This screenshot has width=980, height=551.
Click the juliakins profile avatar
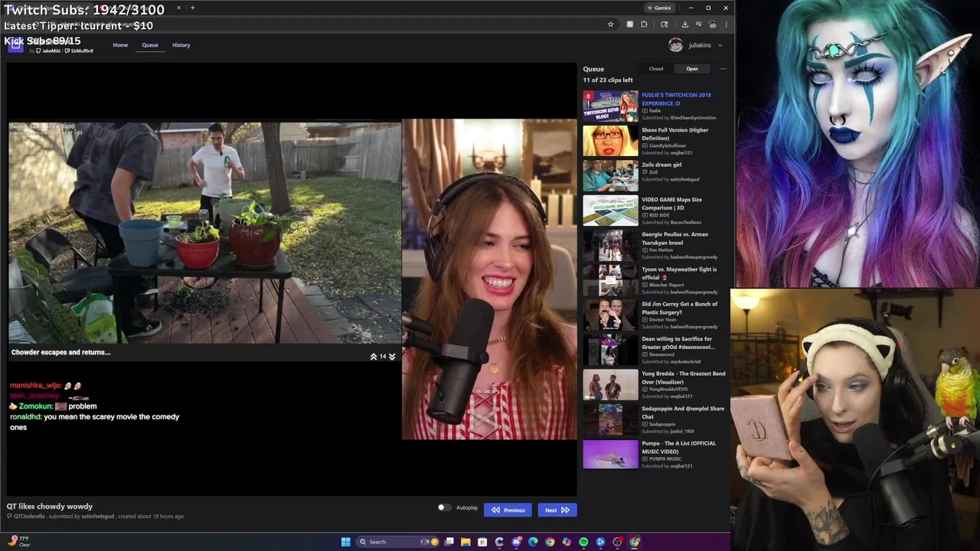(x=675, y=45)
